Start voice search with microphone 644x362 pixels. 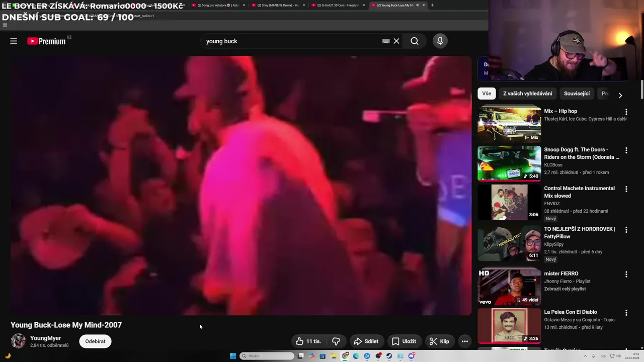440,41
